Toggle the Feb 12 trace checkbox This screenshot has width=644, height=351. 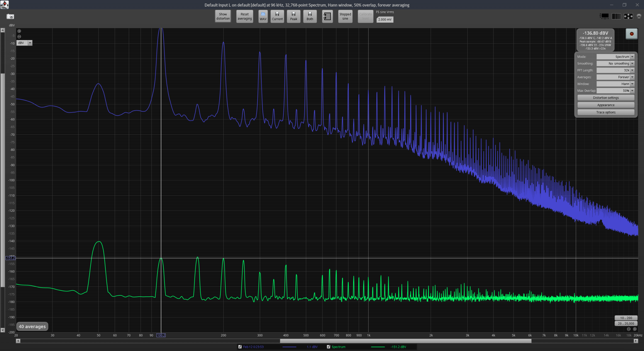[x=240, y=347]
